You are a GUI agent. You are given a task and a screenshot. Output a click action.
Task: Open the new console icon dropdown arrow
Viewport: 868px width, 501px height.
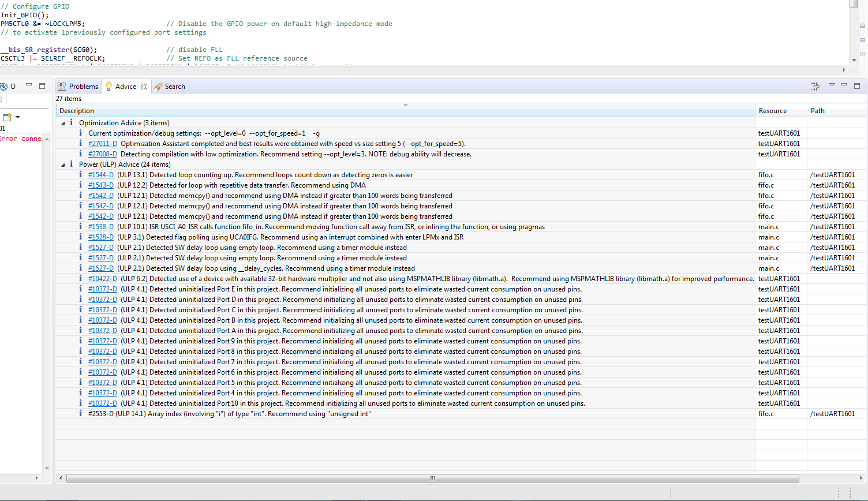[x=18, y=117]
